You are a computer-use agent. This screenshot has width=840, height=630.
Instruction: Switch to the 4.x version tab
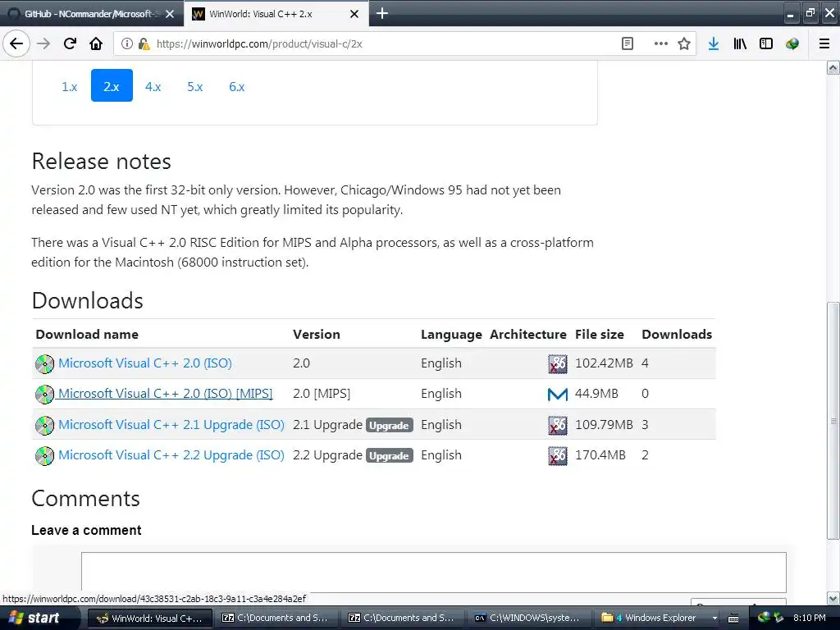[x=153, y=86]
